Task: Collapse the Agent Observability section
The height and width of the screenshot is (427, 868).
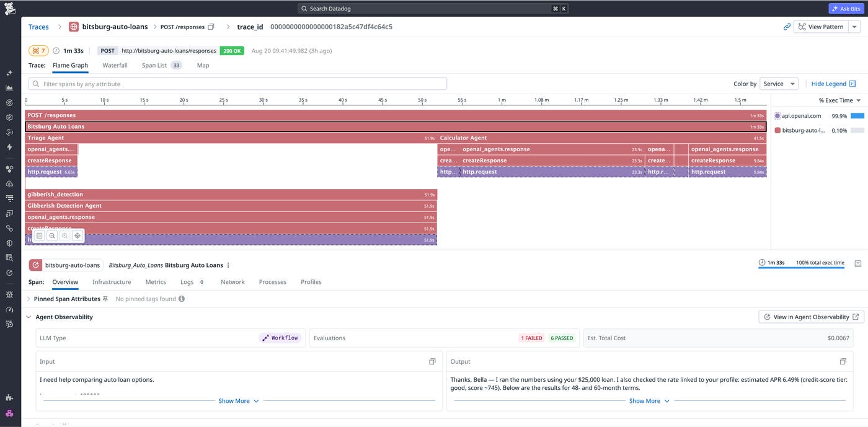Action: click(x=29, y=317)
